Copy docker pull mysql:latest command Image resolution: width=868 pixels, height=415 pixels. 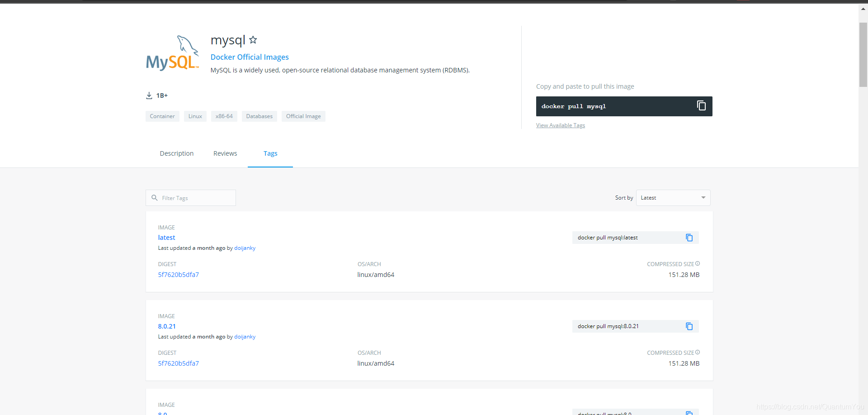coord(689,238)
